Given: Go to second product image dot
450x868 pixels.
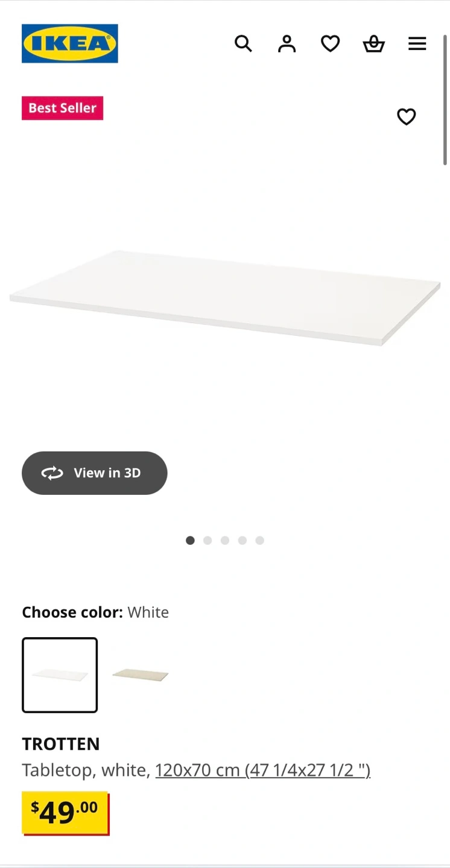Looking at the screenshot, I should (208, 541).
